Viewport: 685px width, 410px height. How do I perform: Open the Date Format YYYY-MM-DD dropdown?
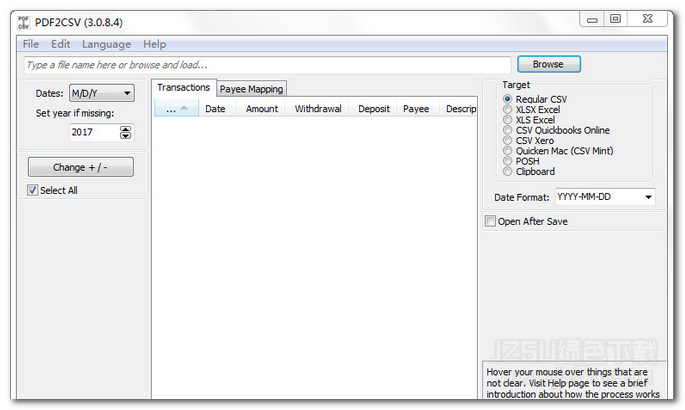coord(605,197)
